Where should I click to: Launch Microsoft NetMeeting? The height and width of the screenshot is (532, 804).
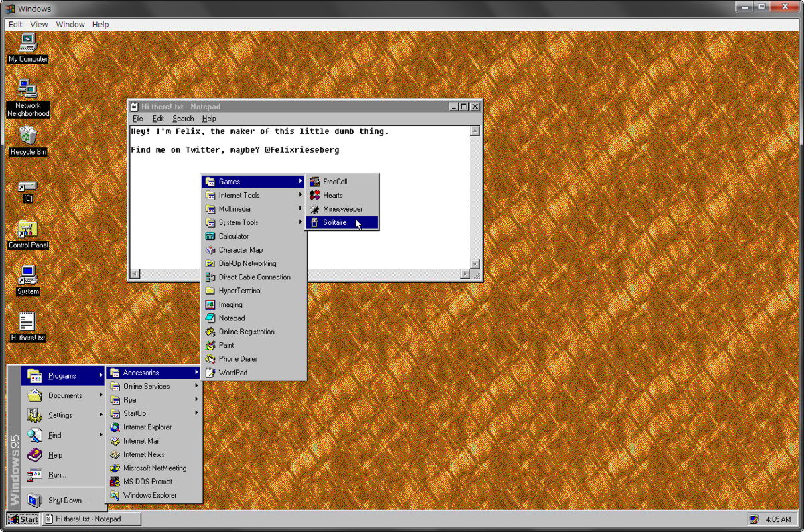coord(153,468)
